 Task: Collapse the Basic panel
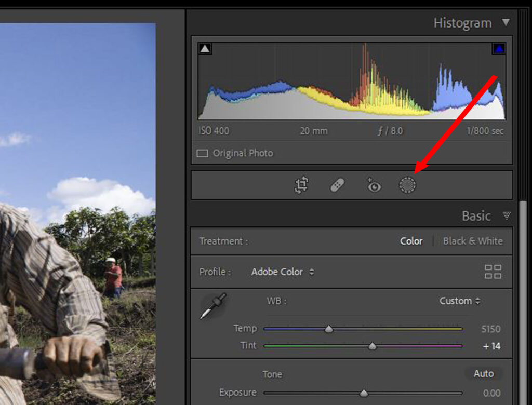[x=506, y=215]
